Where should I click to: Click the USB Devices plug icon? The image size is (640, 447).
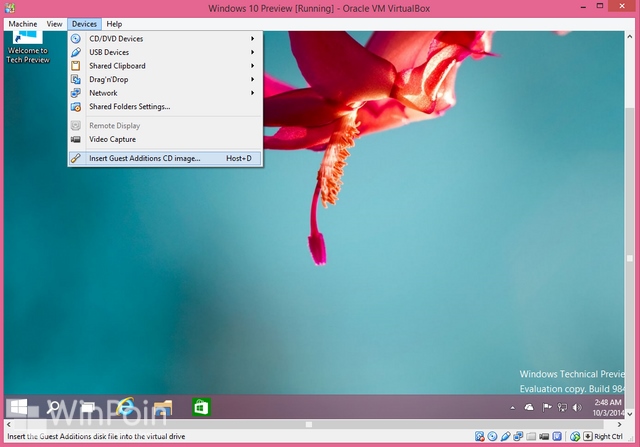[x=76, y=52]
